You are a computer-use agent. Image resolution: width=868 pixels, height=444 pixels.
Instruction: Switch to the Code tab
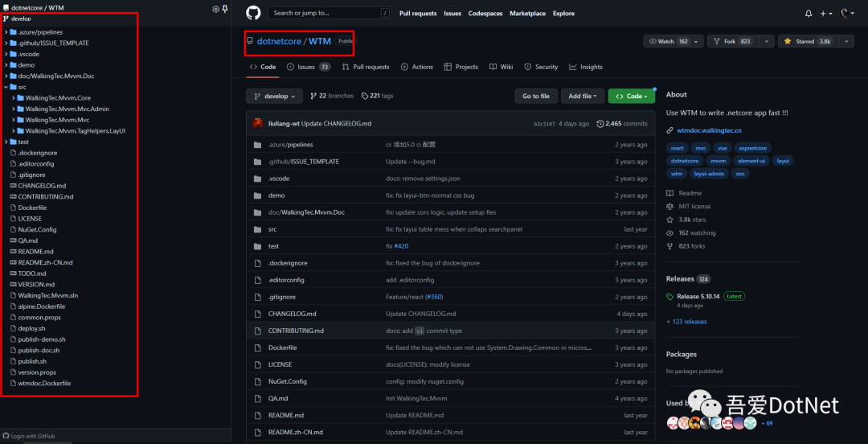[x=263, y=67]
